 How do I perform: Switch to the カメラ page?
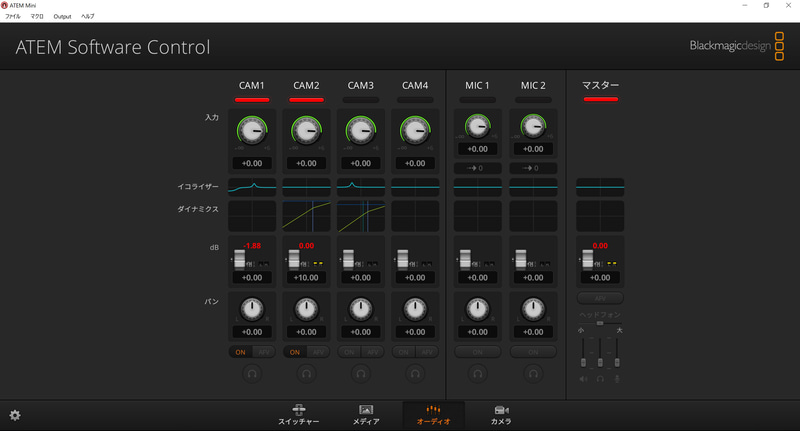tap(501, 415)
